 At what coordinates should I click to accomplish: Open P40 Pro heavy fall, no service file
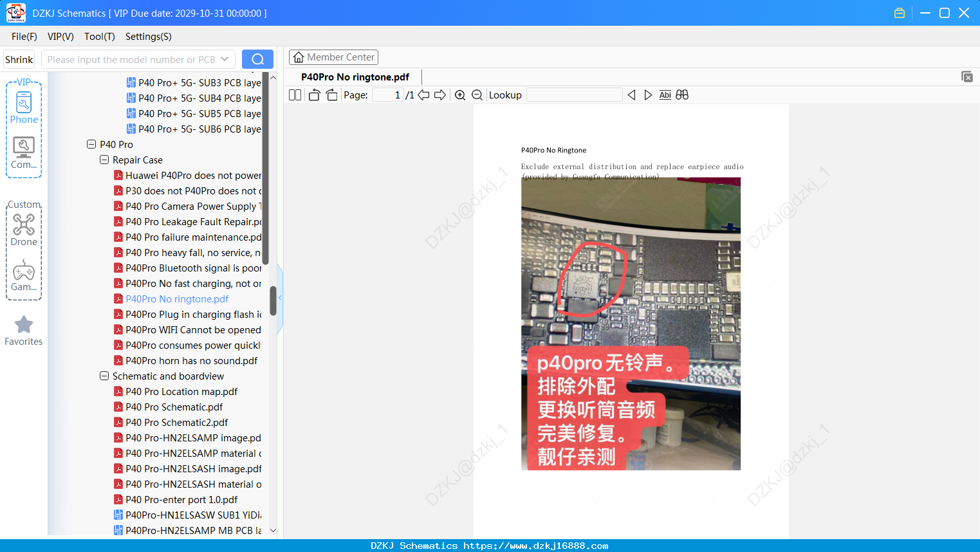[x=193, y=252]
